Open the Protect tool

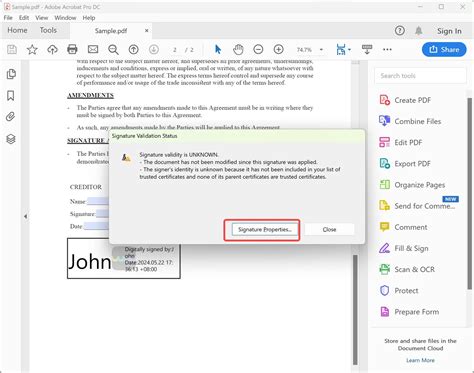click(399, 291)
